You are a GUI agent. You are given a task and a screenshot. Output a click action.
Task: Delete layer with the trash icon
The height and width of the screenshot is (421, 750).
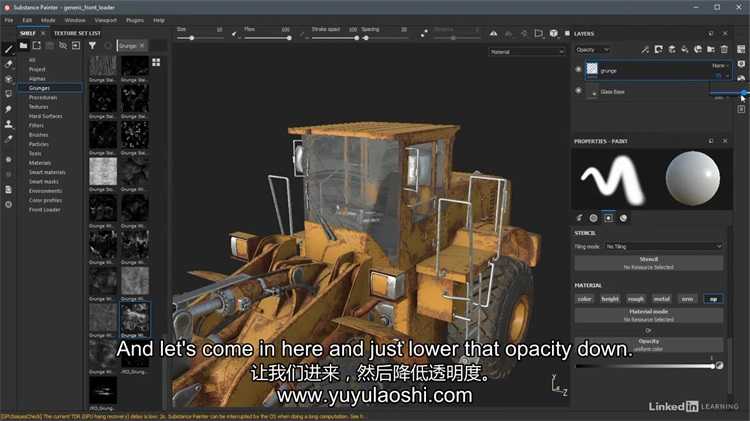point(724,49)
